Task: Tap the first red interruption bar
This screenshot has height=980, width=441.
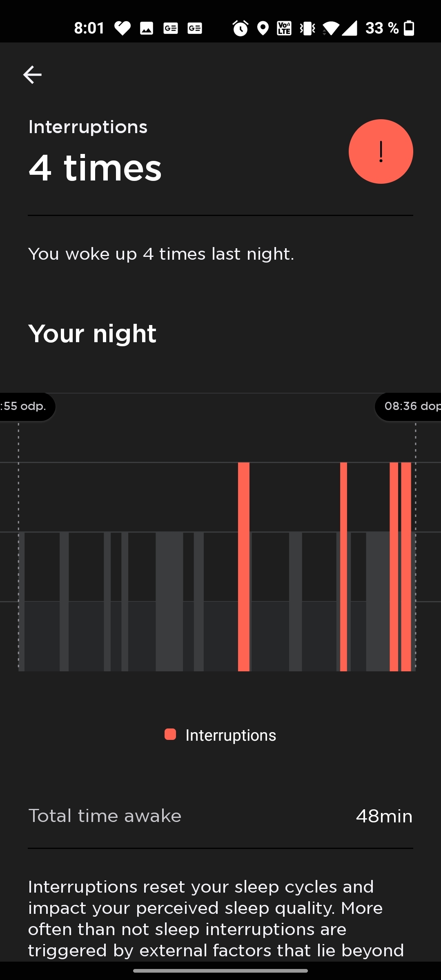Action: click(244, 572)
